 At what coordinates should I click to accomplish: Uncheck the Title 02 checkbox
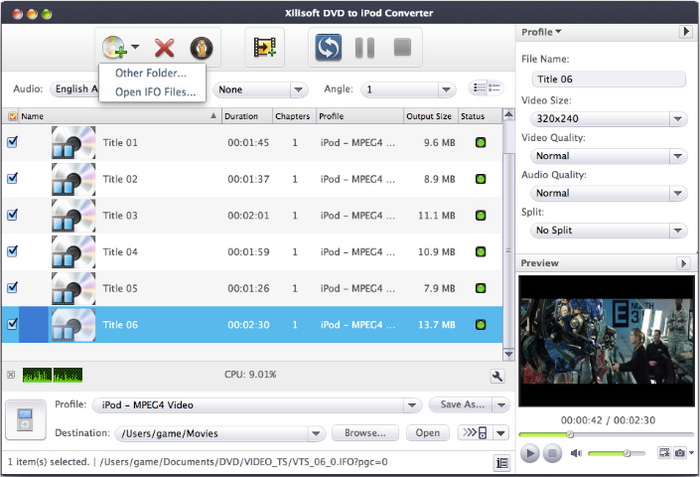(12, 179)
